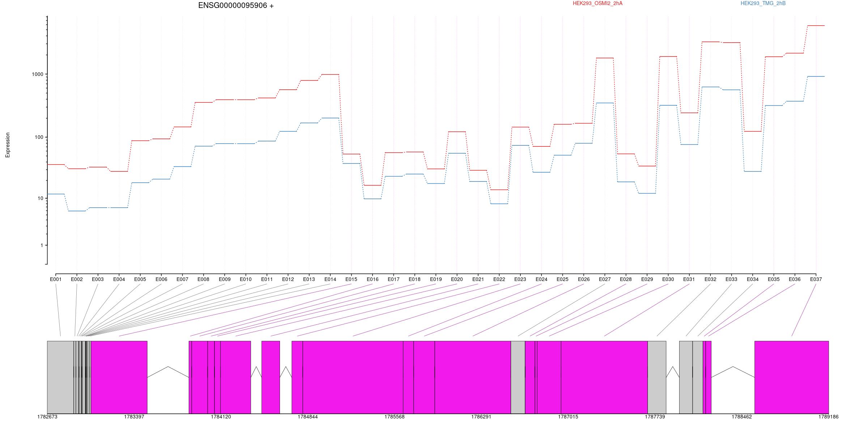Select exon label E035
The image size is (868, 434).
[x=774, y=279]
